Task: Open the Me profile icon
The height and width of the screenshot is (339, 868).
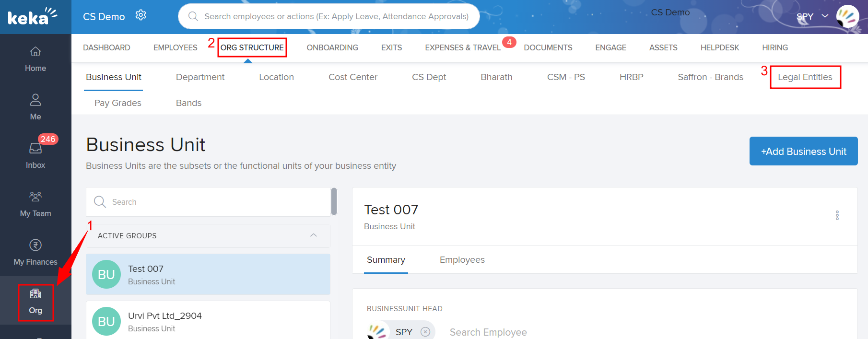Action: tap(35, 100)
